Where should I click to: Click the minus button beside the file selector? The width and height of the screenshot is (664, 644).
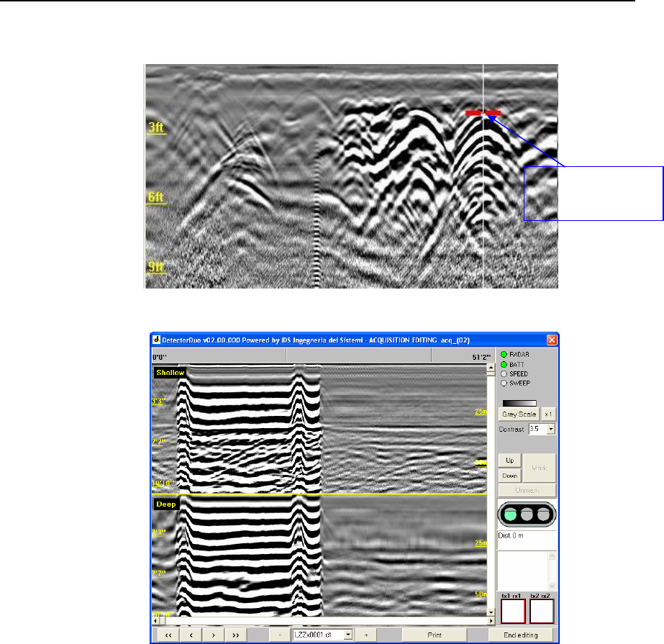(280, 635)
